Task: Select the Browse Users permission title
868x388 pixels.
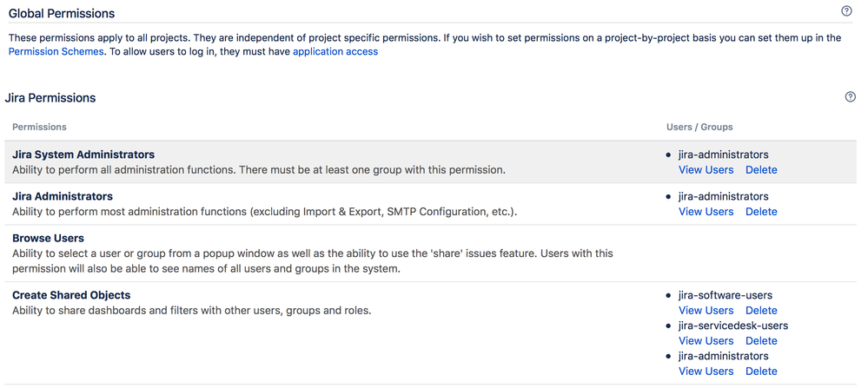Action: pyautogui.click(x=48, y=238)
